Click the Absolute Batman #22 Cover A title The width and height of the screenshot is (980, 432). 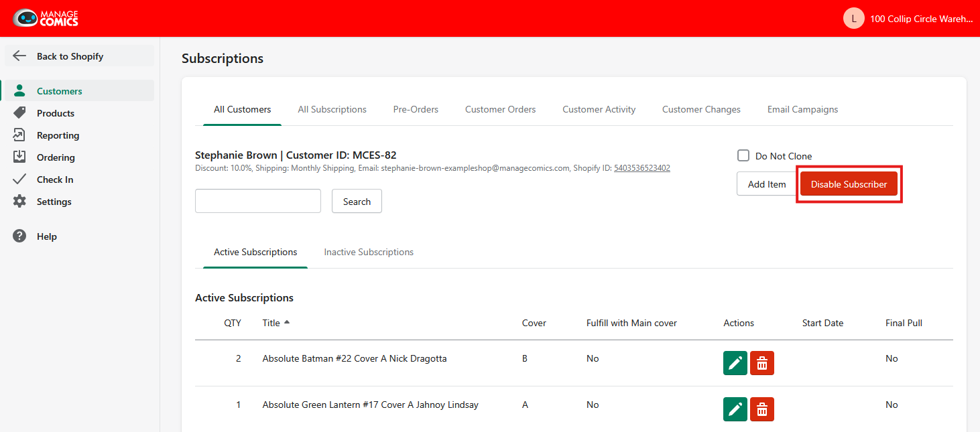click(355, 358)
